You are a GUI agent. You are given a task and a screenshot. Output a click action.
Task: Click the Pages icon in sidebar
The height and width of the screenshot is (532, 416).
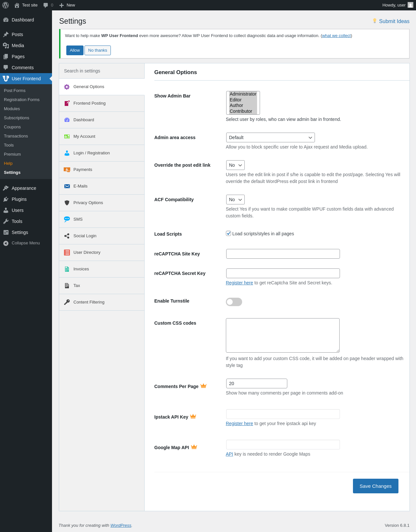6,57
